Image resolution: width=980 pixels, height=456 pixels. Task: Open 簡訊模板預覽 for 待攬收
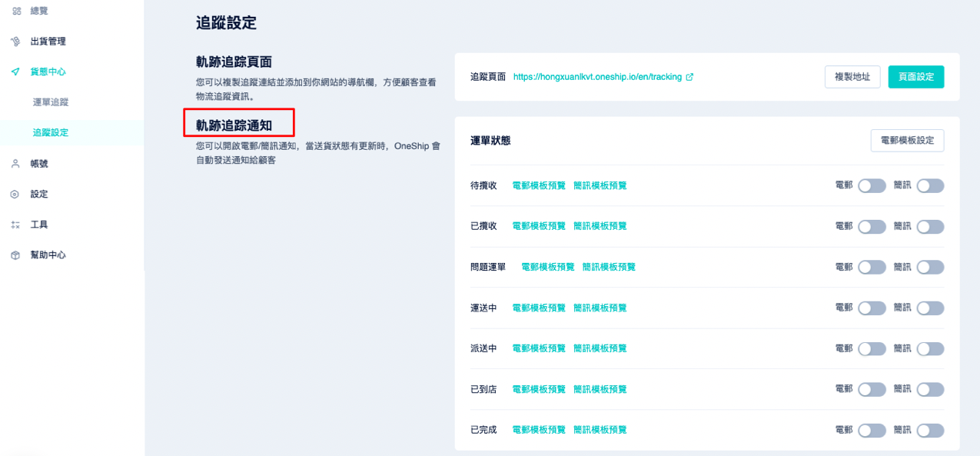(x=600, y=185)
